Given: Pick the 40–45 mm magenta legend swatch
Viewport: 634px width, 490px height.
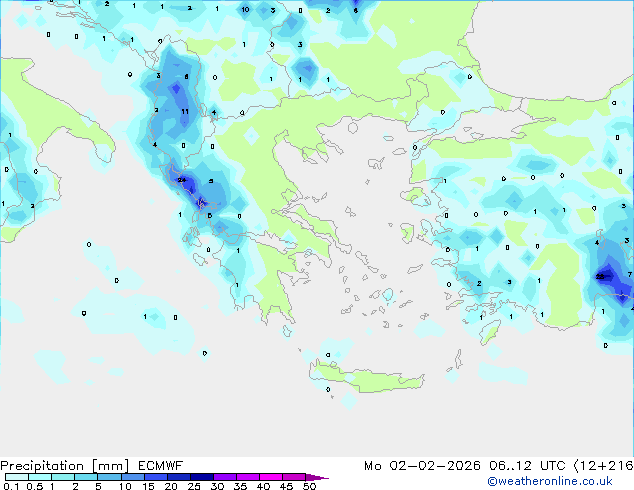Looking at the screenshot, I should (271, 477).
